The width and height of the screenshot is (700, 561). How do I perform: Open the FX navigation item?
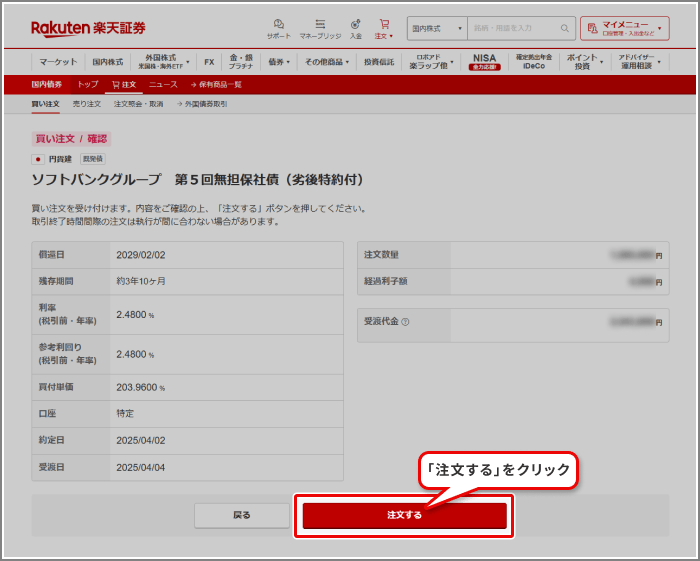point(209,62)
